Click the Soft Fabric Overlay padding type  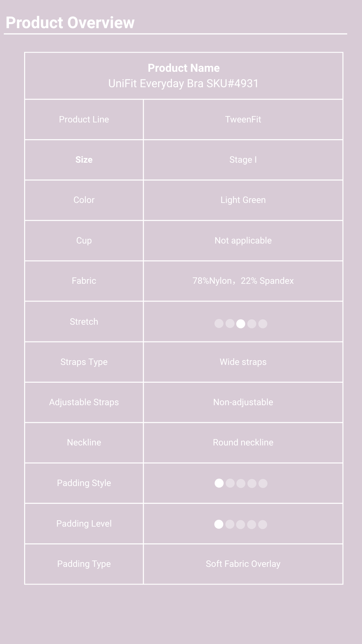(x=243, y=564)
